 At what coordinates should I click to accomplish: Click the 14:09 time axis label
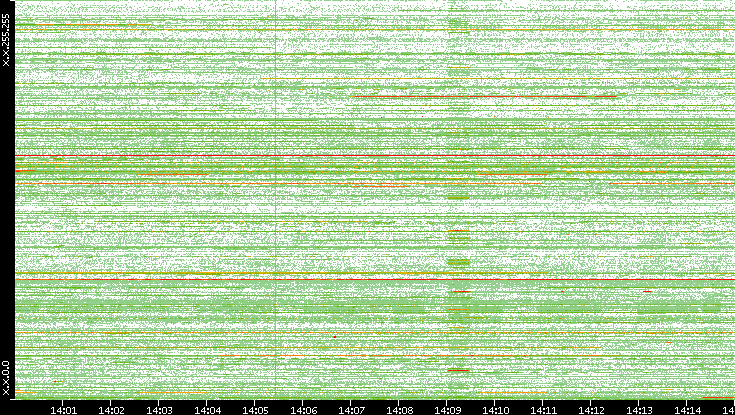click(447, 411)
